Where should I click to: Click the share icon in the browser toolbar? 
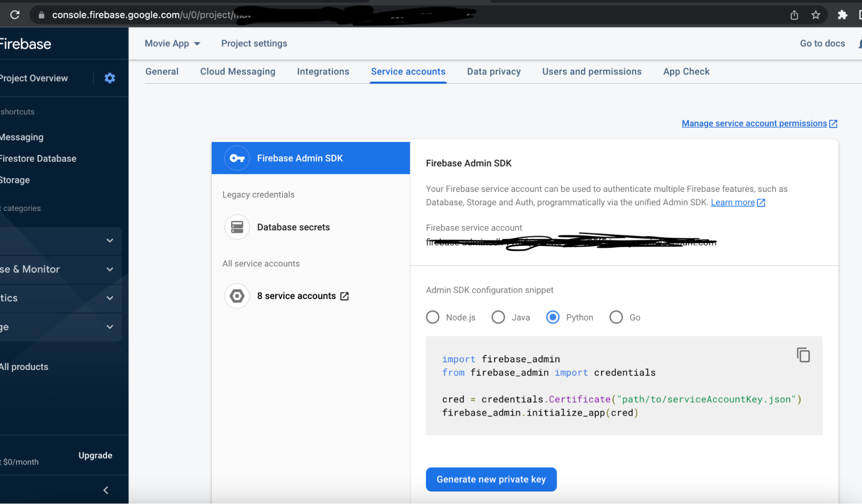pyautogui.click(x=794, y=15)
